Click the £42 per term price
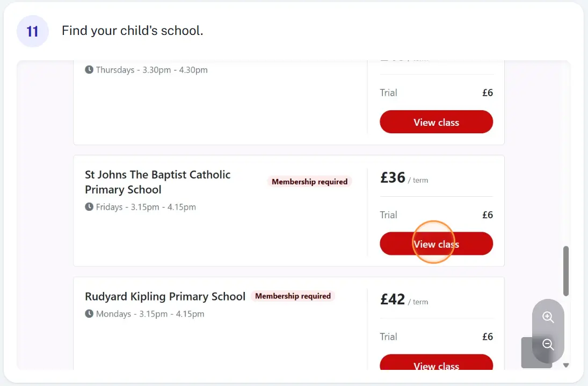Viewport: 588px width, 386px height. (404, 299)
